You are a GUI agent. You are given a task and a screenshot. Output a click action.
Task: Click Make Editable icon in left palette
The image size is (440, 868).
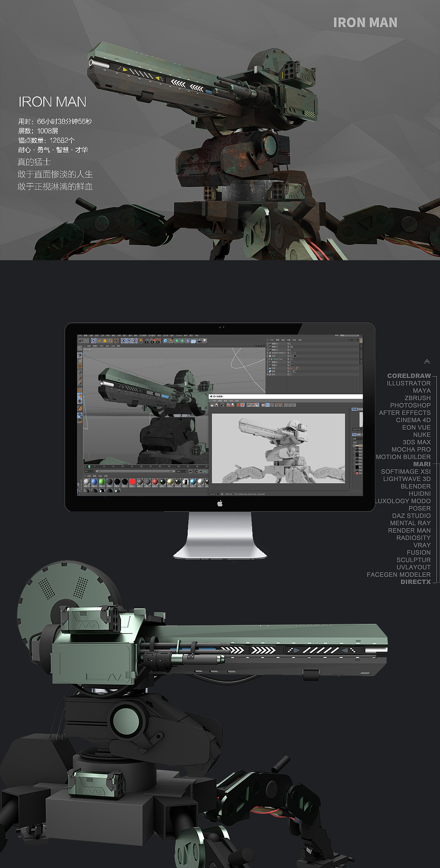pyautogui.click(x=80, y=348)
